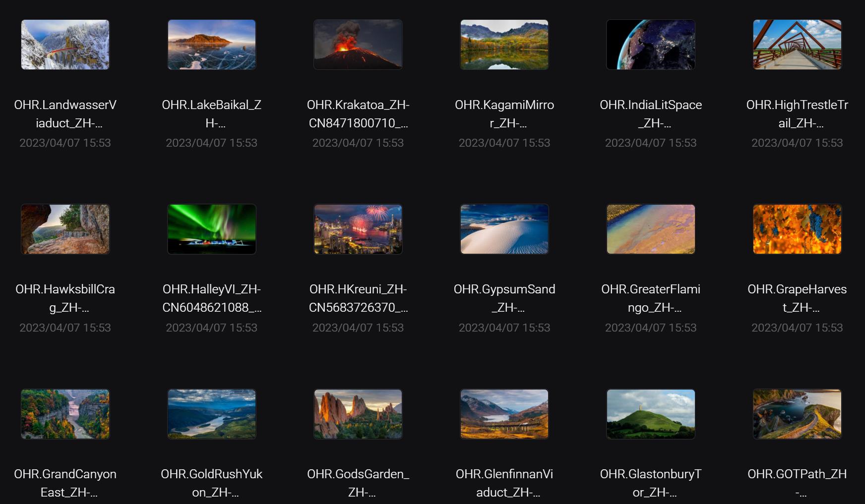Open the GrandCanyonEast autumn gorge image
The height and width of the screenshot is (504, 865).
coord(65,414)
